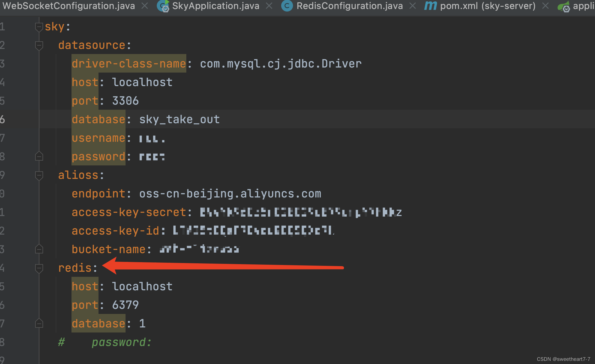Collapse the redis block fold marker
The image size is (595, 364).
click(39, 268)
